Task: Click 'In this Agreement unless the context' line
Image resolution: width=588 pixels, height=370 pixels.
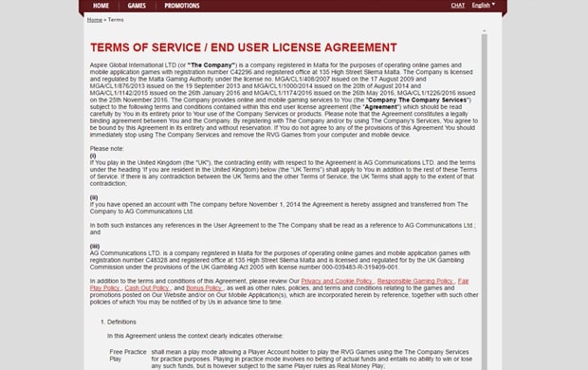Action: click(195, 336)
